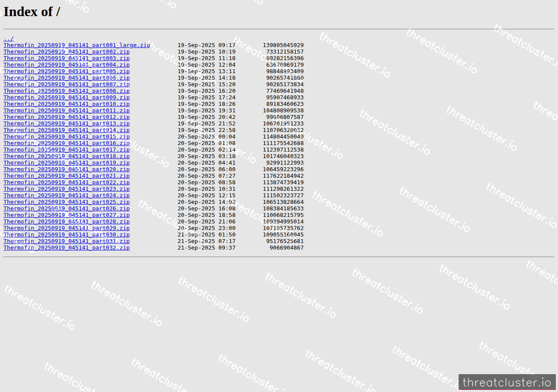Image resolution: width=558 pixels, height=392 pixels.
Task: Click the part003.zip file link
Action: 67,58
